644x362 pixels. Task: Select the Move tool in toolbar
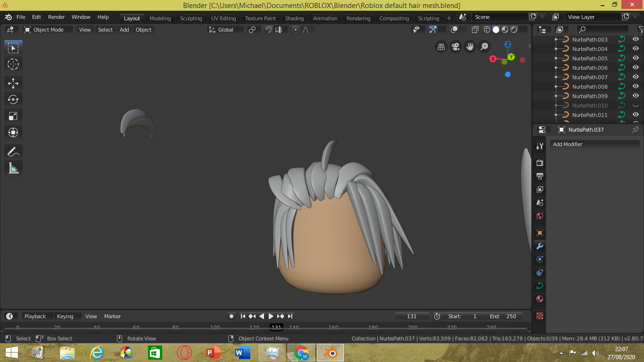click(13, 83)
